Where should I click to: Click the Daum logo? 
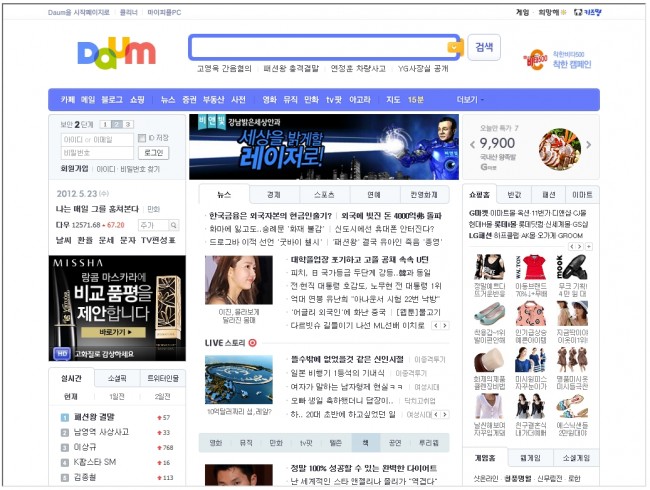pyautogui.click(x=116, y=52)
